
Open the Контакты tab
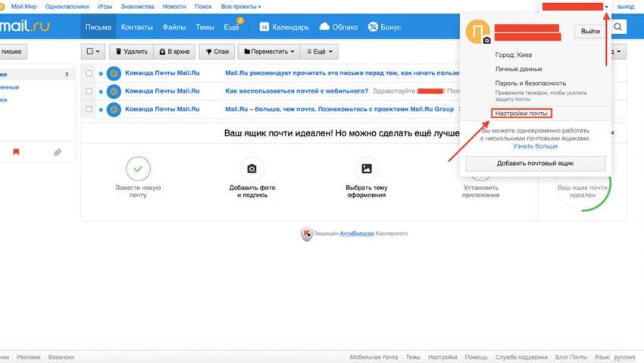pyautogui.click(x=137, y=27)
